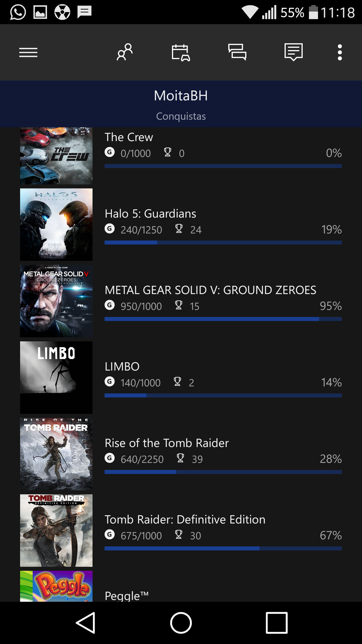Image resolution: width=362 pixels, height=644 pixels.
Task: Open the friends icon in toolbar
Action: pyautogui.click(x=125, y=52)
